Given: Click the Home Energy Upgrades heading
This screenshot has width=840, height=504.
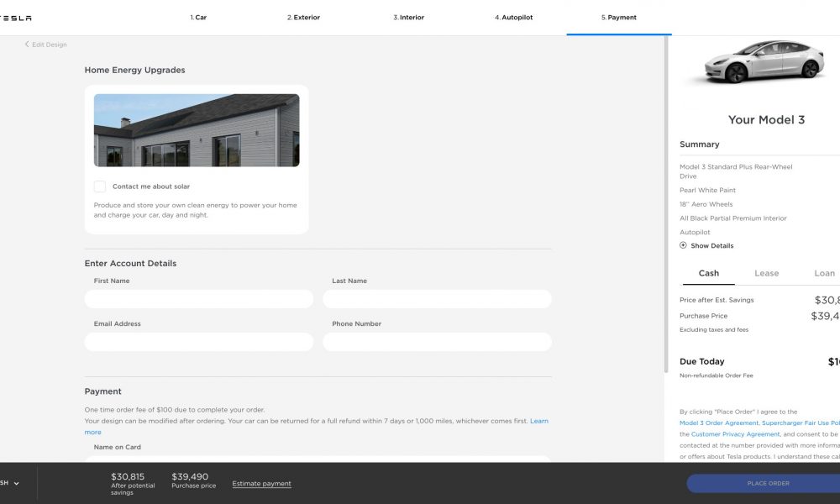Looking at the screenshot, I should tap(134, 70).
